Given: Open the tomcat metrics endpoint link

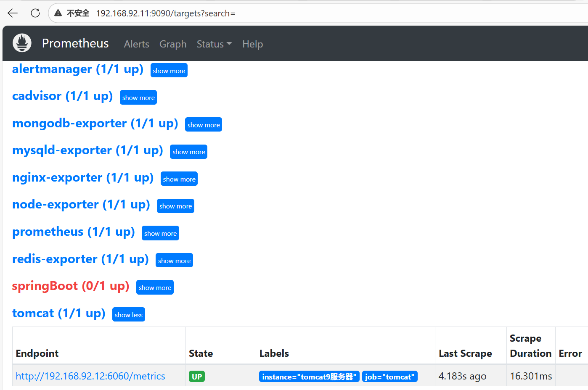Looking at the screenshot, I should [x=90, y=376].
